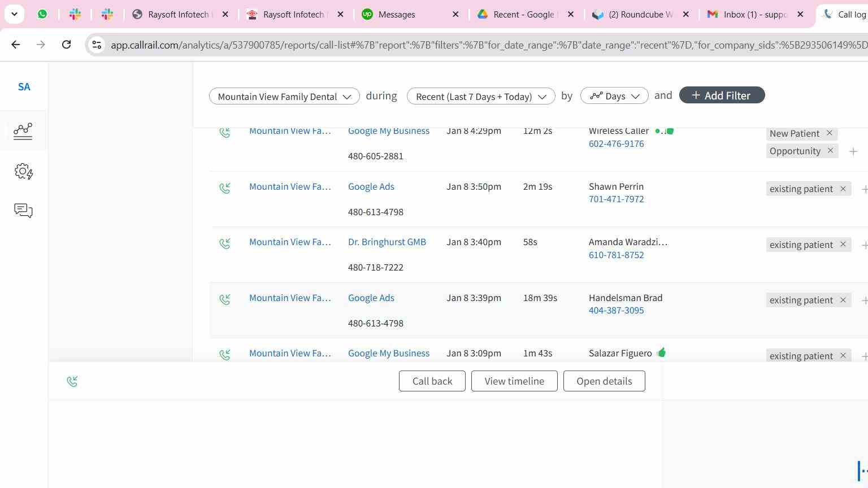Viewport: 868px width, 488px height.
Task: Switch to the second Slack pinned tab
Action: pyautogui.click(x=107, y=14)
